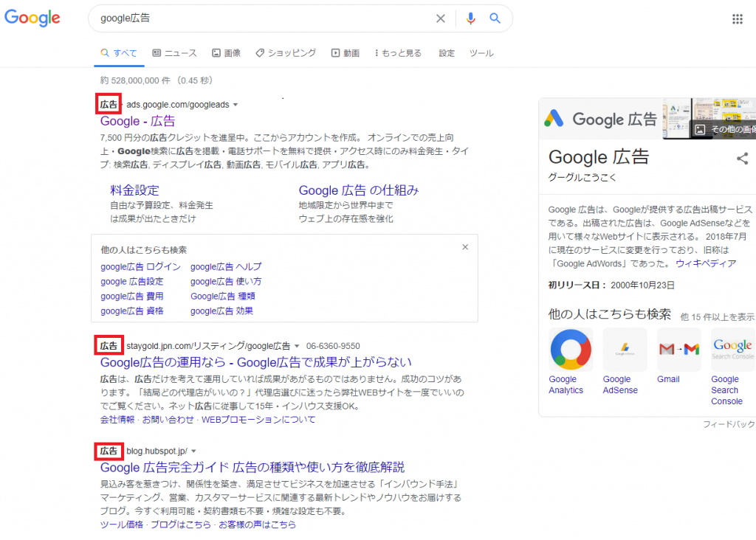
Task: Clear the search box with X icon
Action: [x=440, y=18]
